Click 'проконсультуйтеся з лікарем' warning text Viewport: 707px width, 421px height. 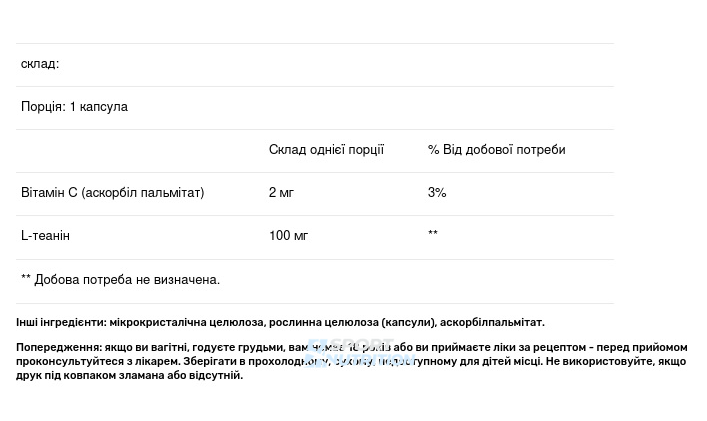point(98,362)
